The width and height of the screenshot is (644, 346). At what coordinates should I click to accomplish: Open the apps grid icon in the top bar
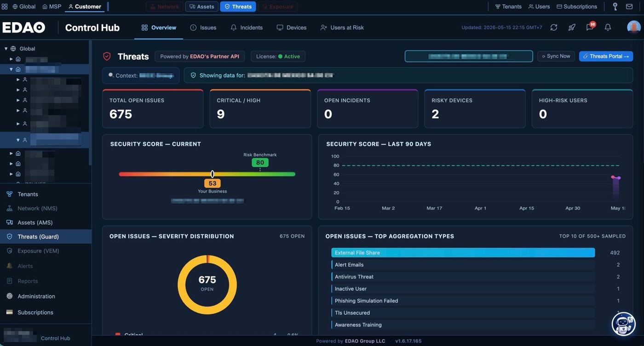5,6
